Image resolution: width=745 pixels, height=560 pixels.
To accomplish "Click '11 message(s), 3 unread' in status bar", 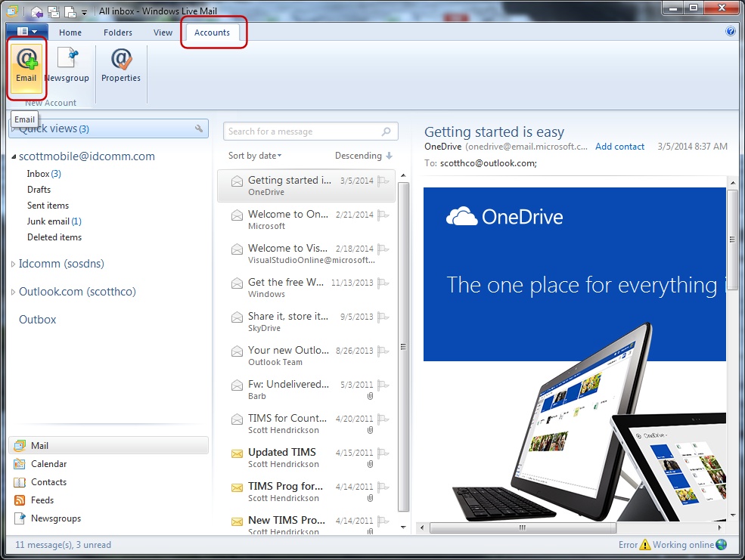I will click(64, 545).
